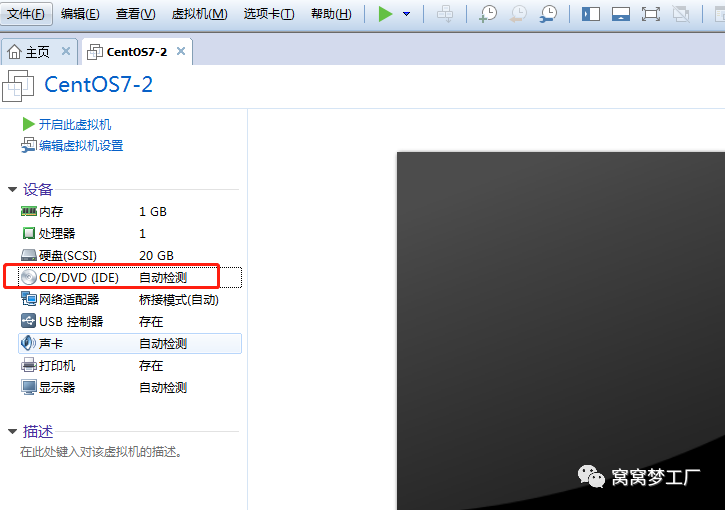This screenshot has height=510, width=725.
Task: Select the 硬盘(SCSI) device row
Action: [130, 256]
